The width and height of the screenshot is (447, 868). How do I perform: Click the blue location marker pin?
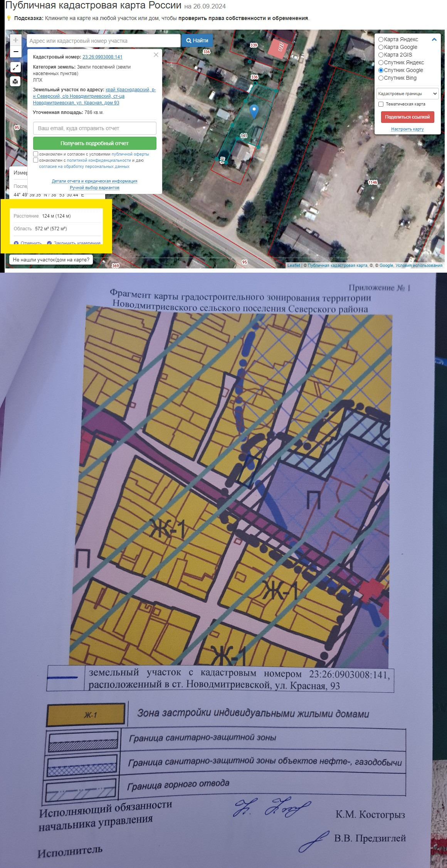[x=254, y=111]
